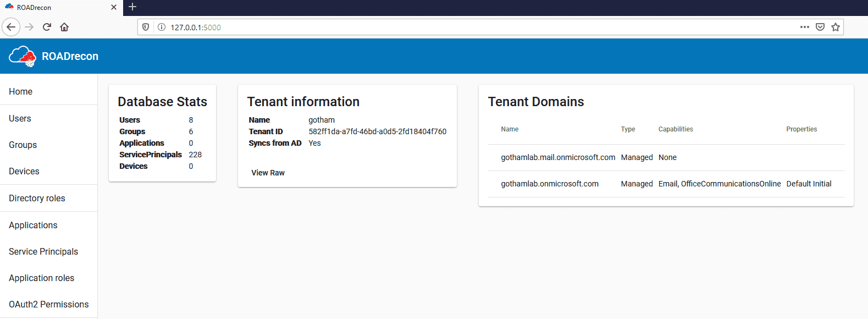Select gothamlab.onmicrosoft.com domain cell
The width and height of the screenshot is (868, 319).
550,184
